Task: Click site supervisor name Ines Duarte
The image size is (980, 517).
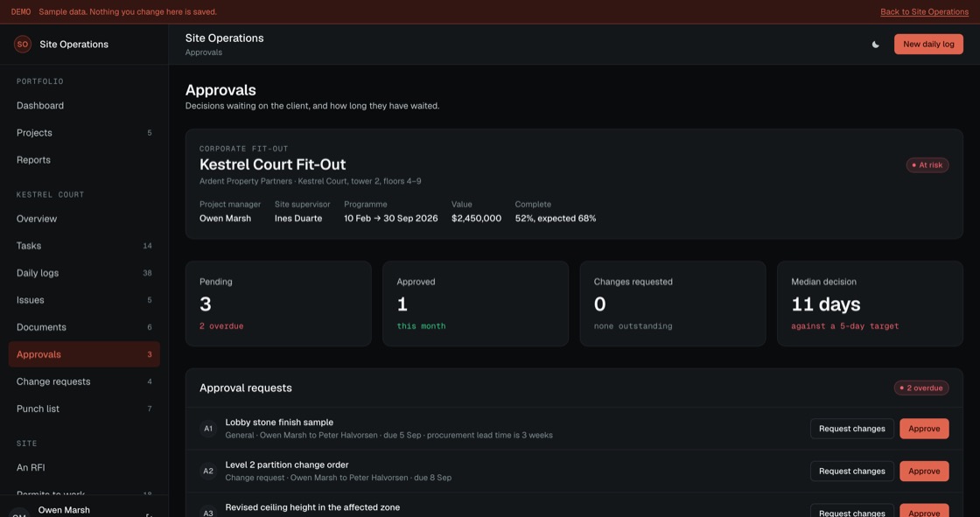Action: pos(298,218)
